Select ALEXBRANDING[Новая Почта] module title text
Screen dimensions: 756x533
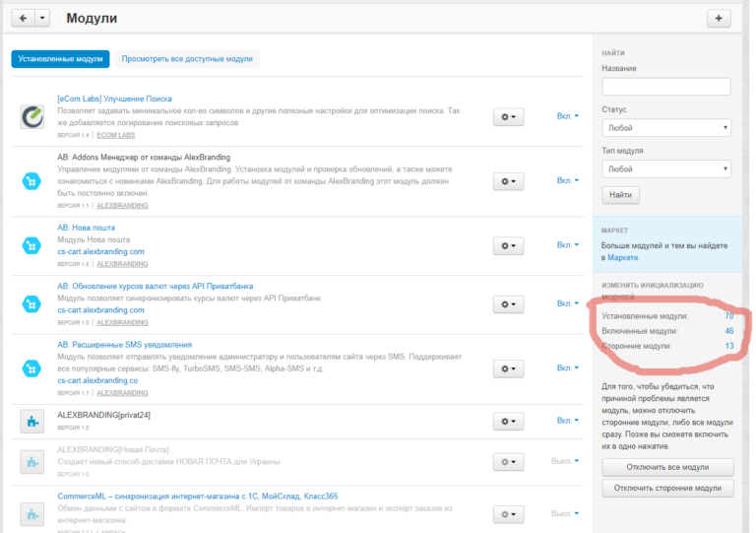[x=113, y=449]
